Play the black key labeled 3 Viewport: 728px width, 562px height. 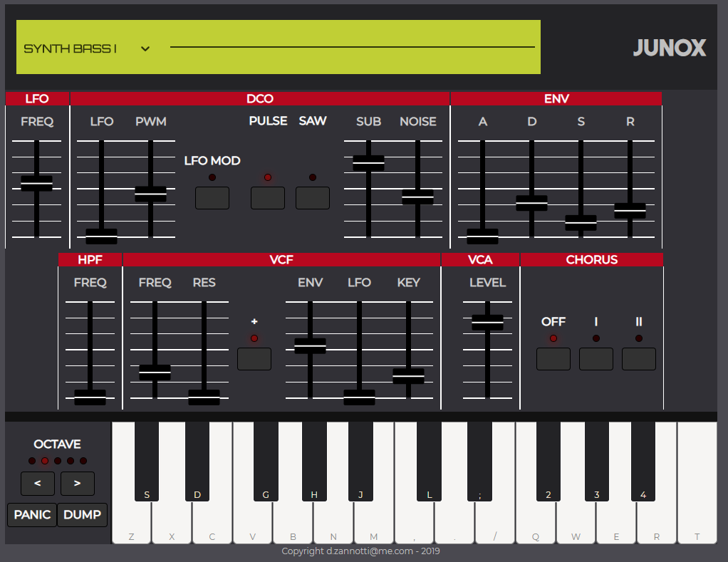coord(597,462)
